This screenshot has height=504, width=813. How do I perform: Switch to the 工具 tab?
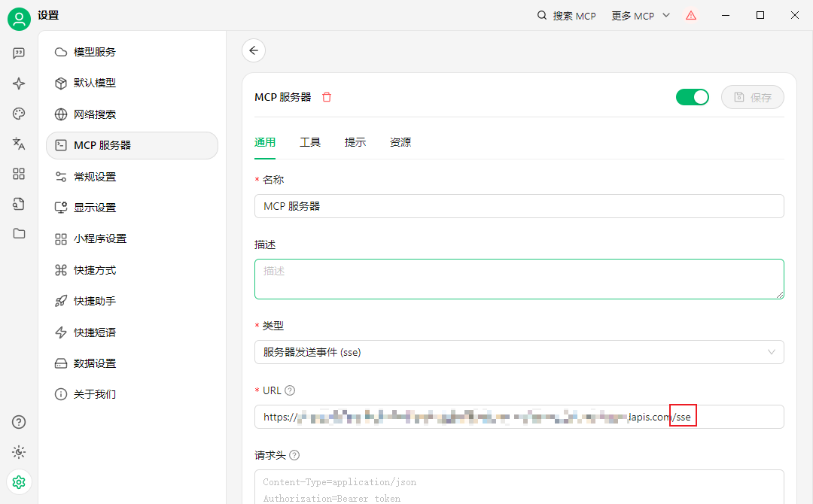(x=310, y=142)
